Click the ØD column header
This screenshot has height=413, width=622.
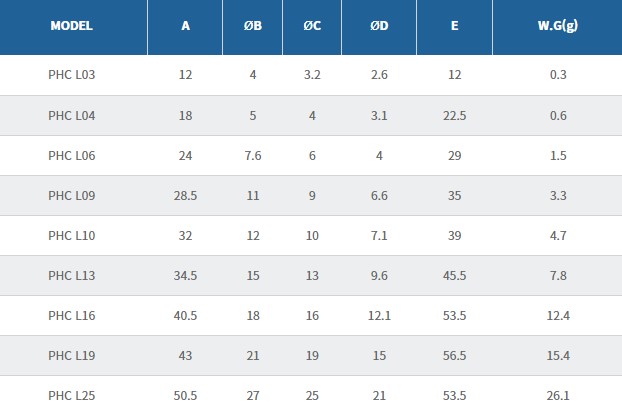click(x=379, y=26)
